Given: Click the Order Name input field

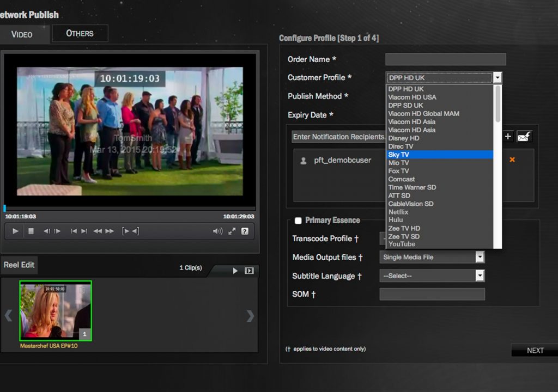Looking at the screenshot, I should pos(446,59).
